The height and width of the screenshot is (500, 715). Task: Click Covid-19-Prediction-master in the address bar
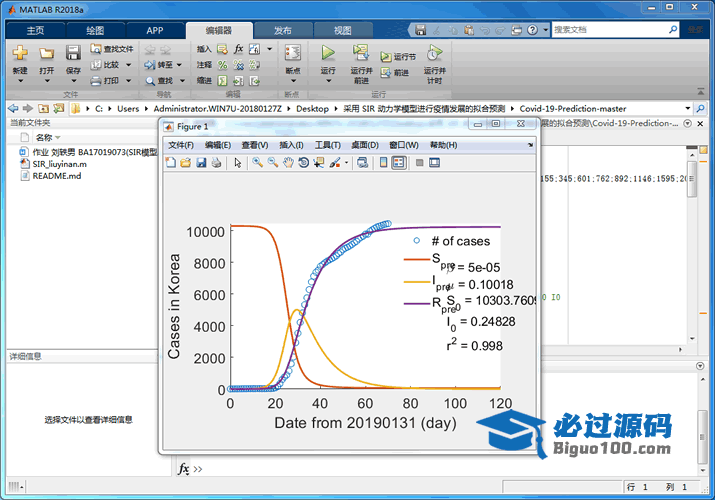click(x=573, y=108)
